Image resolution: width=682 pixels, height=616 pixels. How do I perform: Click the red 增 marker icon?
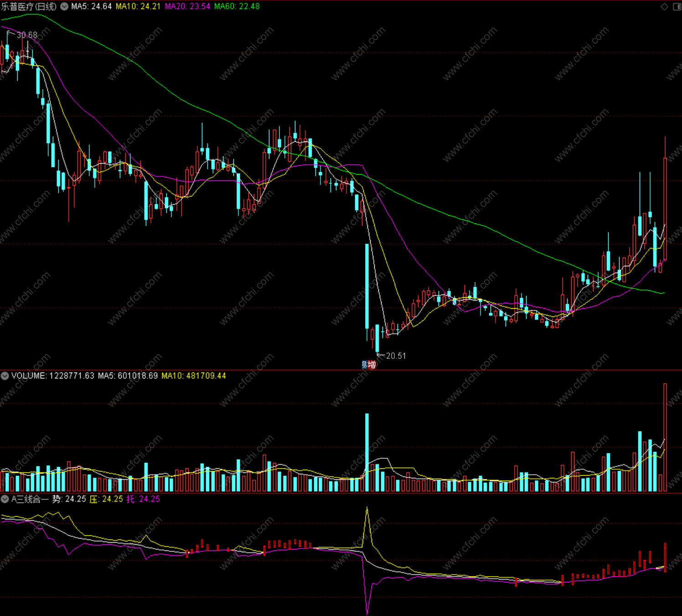[372, 364]
